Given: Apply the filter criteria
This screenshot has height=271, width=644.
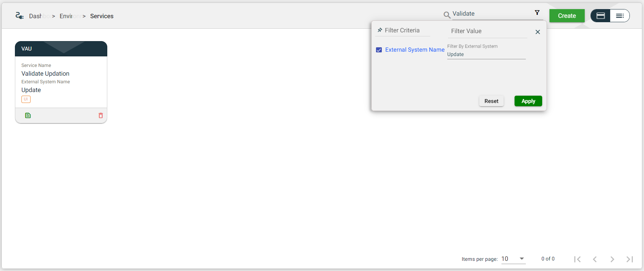Looking at the screenshot, I should coord(528,101).
